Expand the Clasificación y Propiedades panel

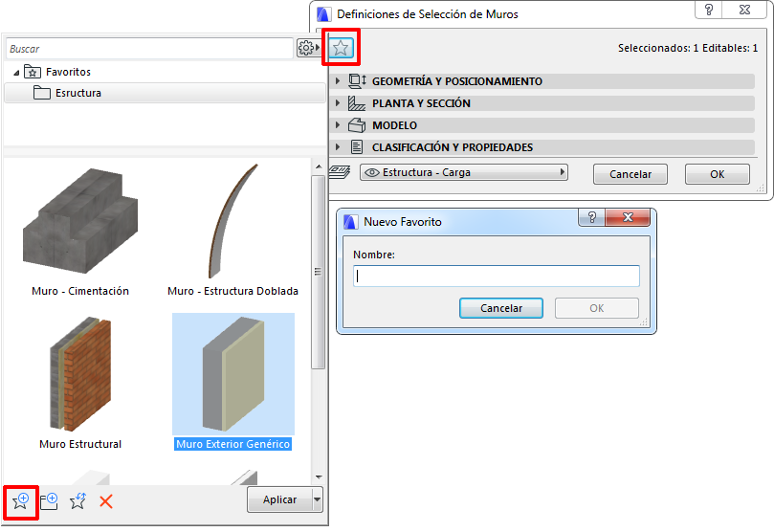[338, 147]
